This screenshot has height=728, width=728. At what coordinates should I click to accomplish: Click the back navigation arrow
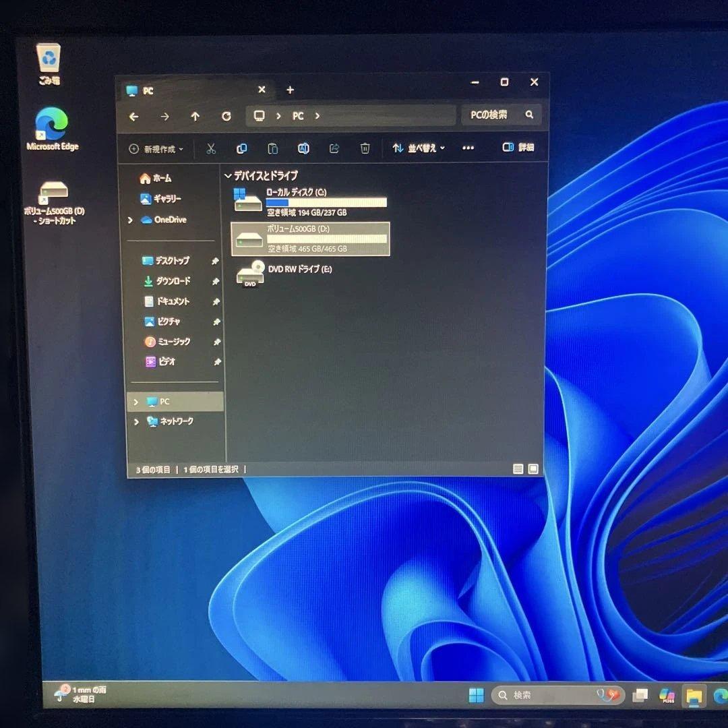133,116
